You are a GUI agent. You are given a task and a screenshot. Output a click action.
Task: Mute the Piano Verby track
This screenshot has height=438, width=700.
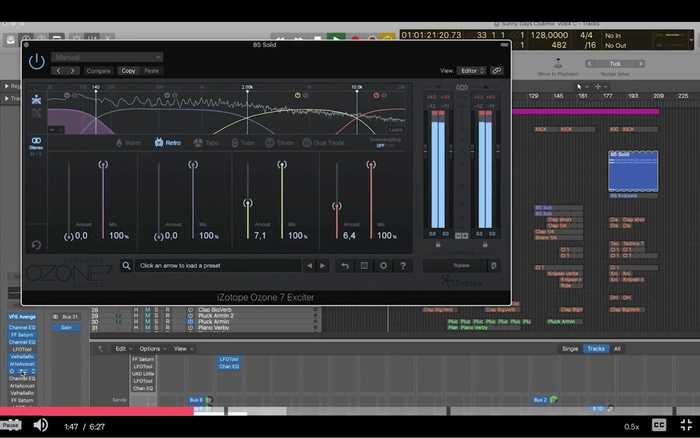pyautogui.click(x=147, y=328)
